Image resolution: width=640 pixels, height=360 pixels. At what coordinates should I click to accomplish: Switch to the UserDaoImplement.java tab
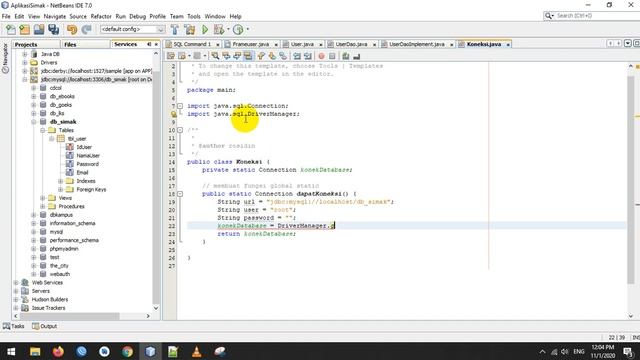pyautogui.click(x=417, y=44)
